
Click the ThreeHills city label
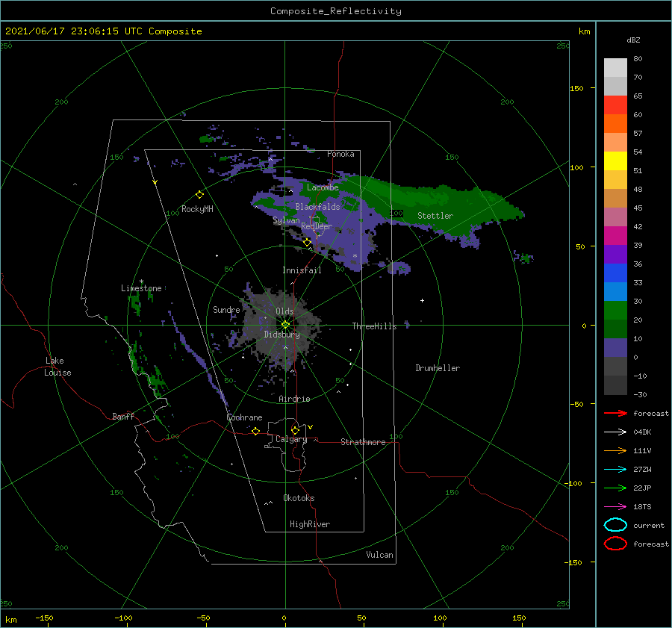[375, 326]
